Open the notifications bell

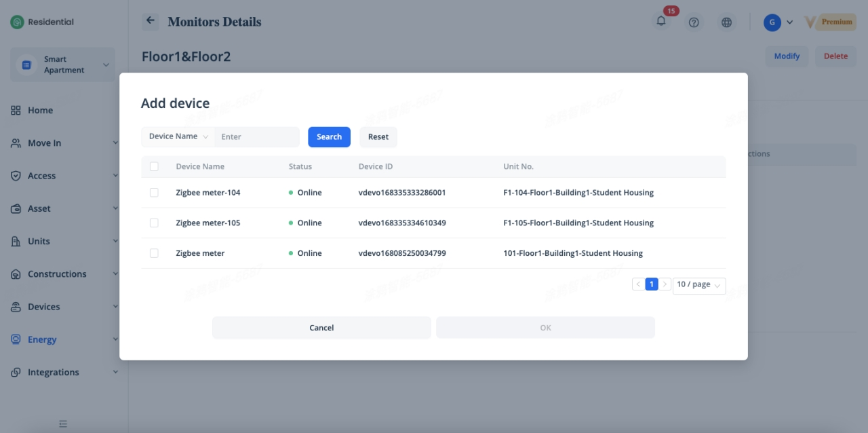tap(661, 22)
